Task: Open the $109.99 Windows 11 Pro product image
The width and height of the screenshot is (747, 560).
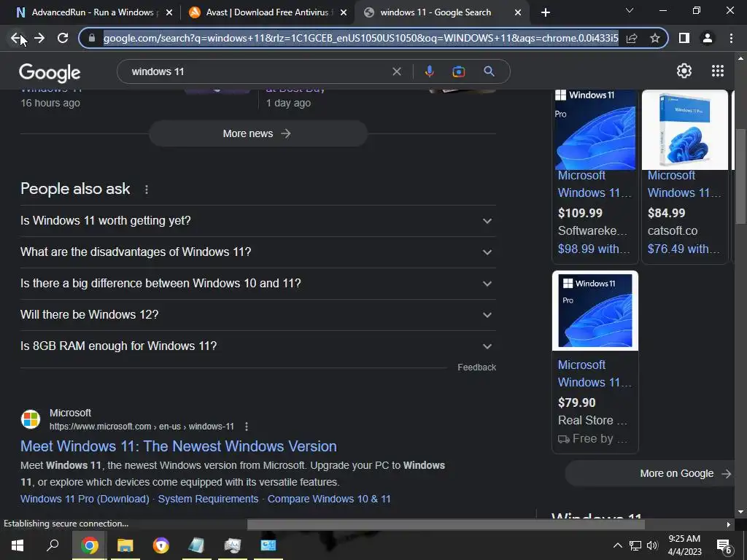Action: [595, 130]
